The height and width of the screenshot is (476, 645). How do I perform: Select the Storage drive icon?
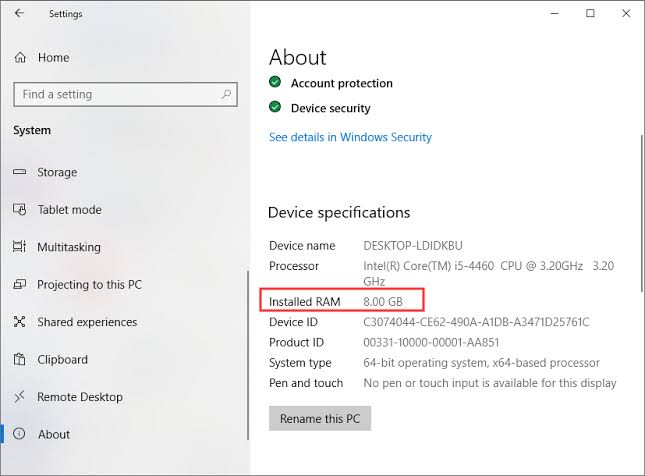point(19,172)
